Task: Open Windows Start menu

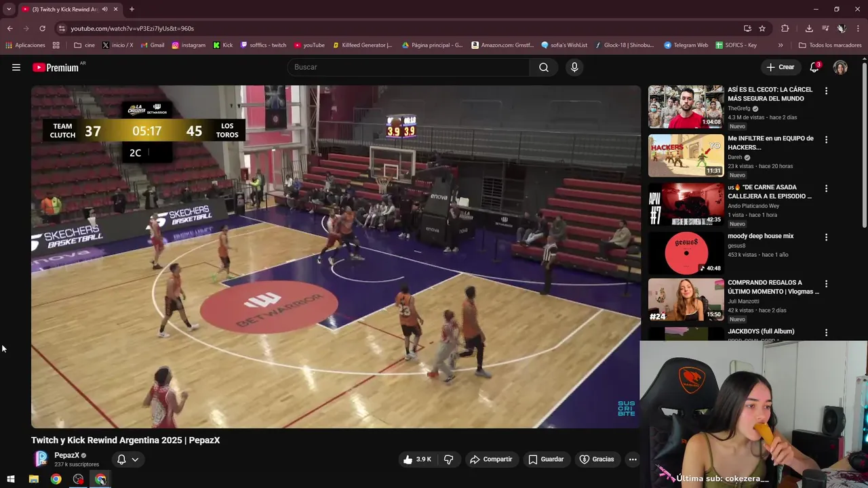Action: 11,479
